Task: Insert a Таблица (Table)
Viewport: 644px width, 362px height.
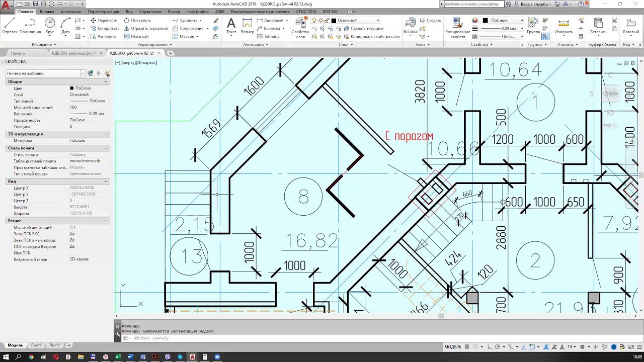Action: [268, 37]
